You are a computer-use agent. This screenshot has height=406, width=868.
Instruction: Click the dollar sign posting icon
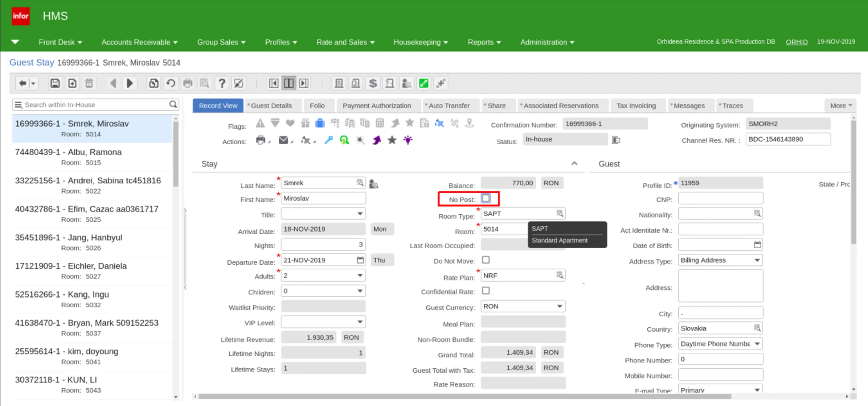373,83
